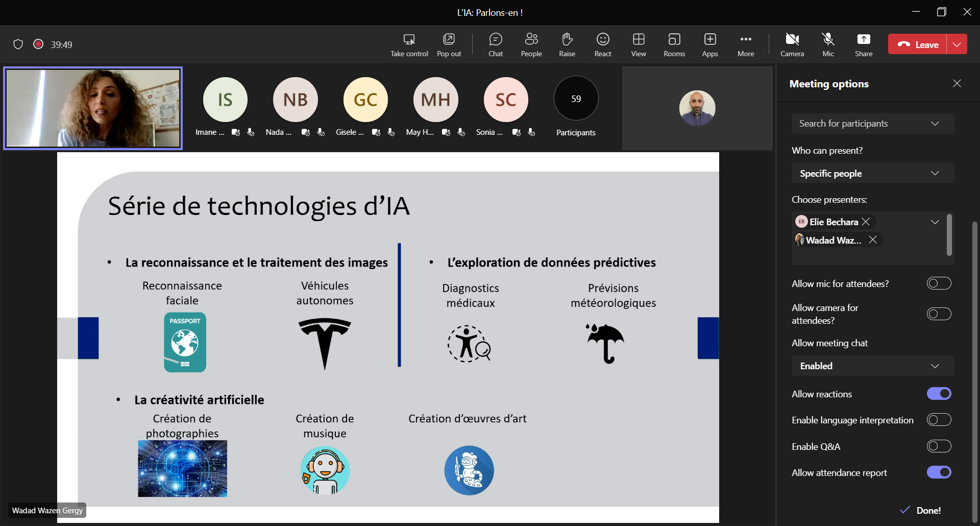Click the music robot icon on slide
Screen dimensions: 980x526
325,470
